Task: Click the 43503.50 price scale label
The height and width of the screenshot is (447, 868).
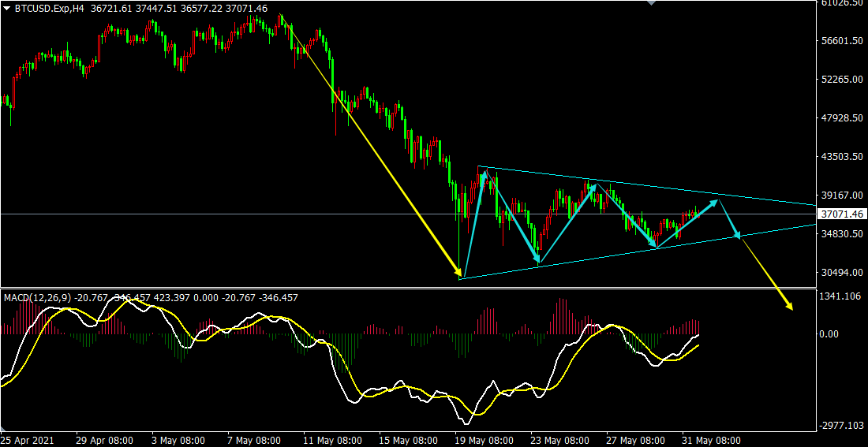Action: 842,156
